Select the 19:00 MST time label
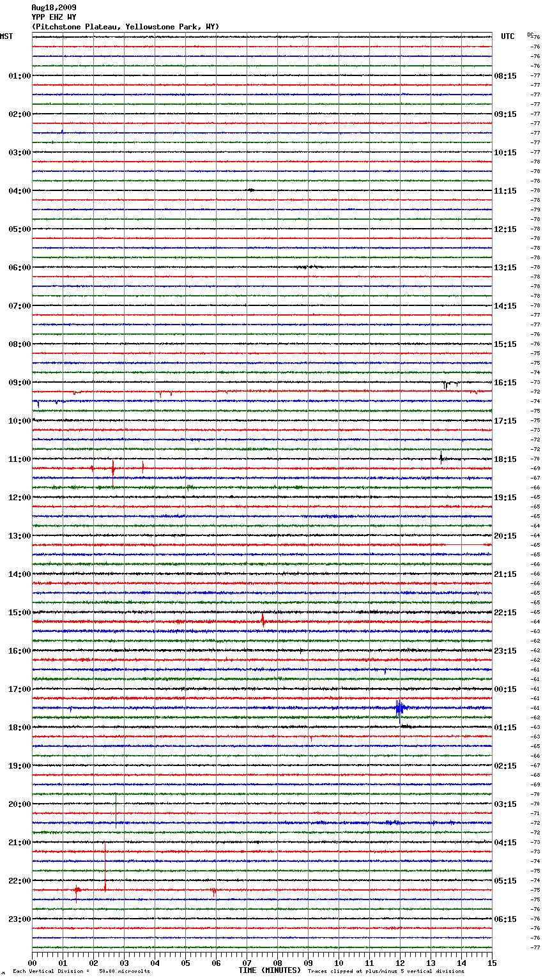Image resolution: width=543 pixels, height=980 pixels. pyautogui.click(x=19, y=766)
